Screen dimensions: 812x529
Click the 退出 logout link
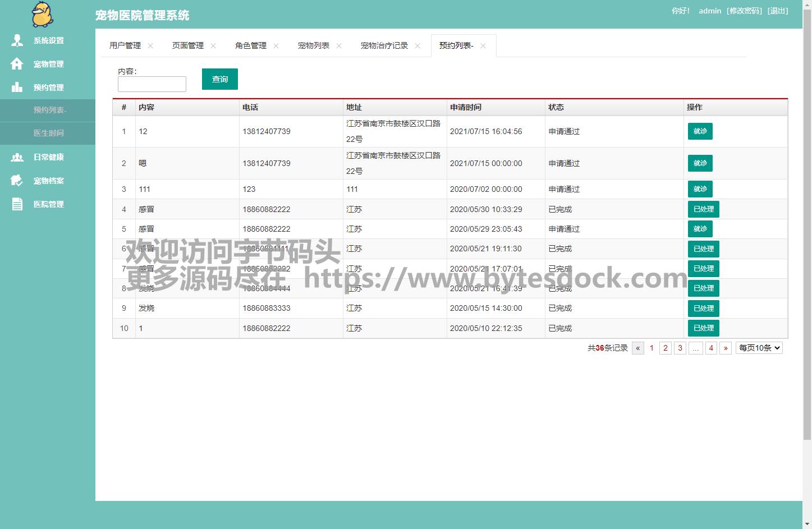point(778,11)
